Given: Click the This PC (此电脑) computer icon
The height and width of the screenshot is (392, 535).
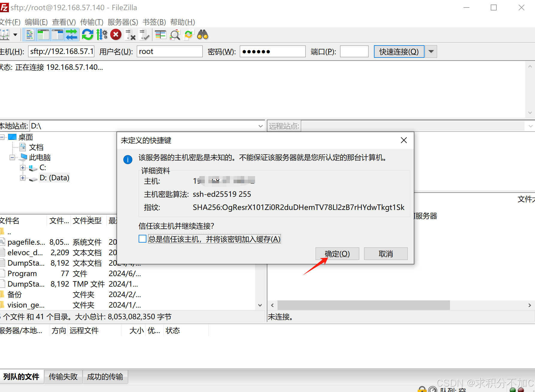Looking at the screenshot, I should (x=23, y=157).
